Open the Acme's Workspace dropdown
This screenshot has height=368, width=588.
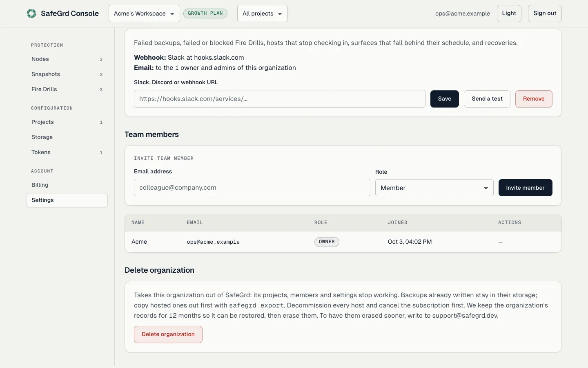(x=144, y=13)
